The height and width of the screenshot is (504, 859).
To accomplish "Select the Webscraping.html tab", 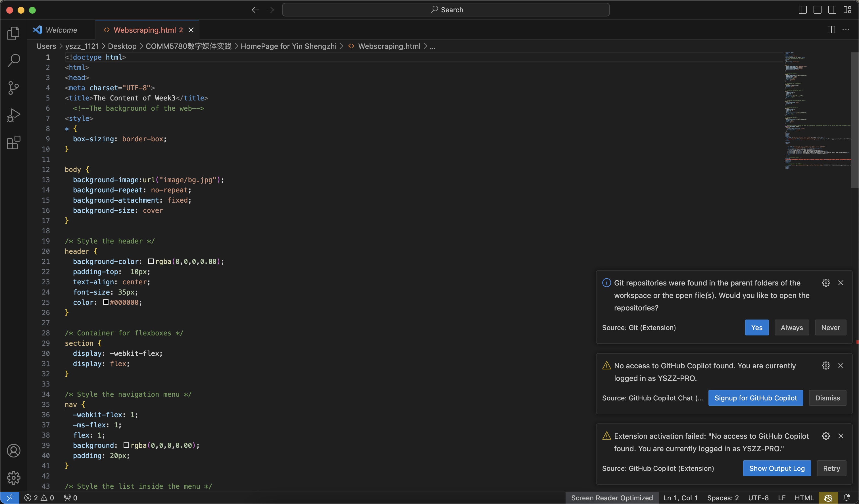I will point(145,30).
